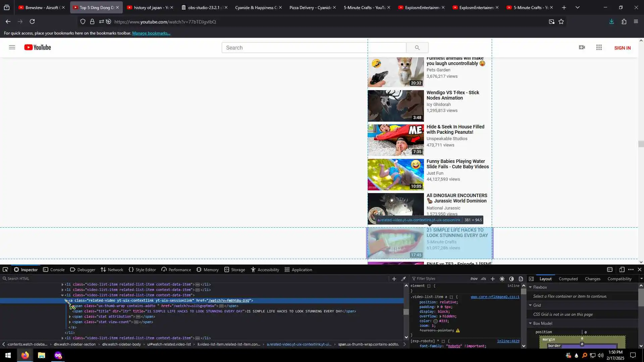The height and width of the screenshot is (362, 644).
Task: Open YouTube hamburger guide menu
Action: (12, 48)
